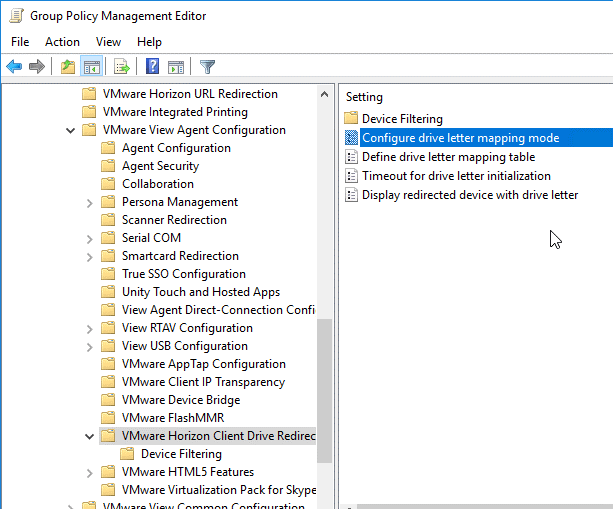
Task: Open the View menu
Action: pos(108,42)
